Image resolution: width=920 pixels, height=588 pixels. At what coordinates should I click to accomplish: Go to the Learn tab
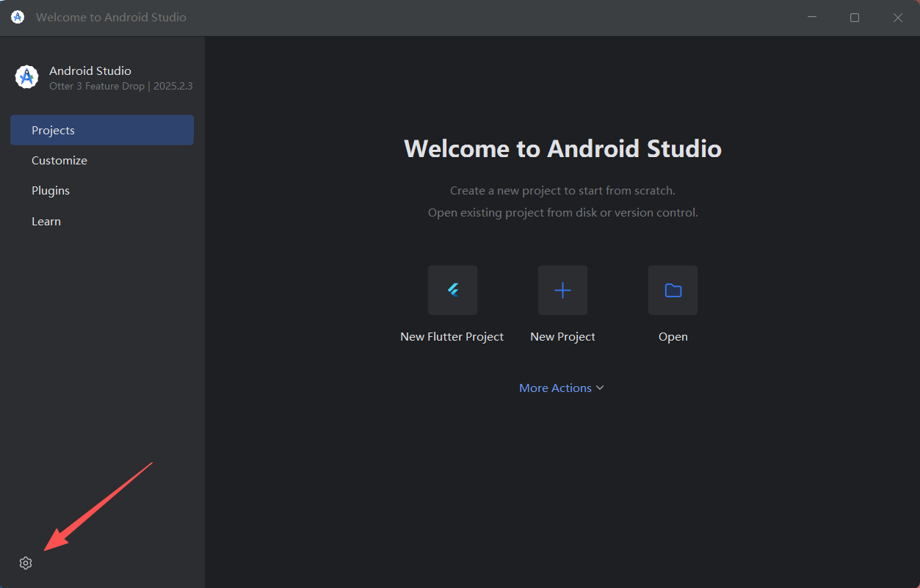click(x=102, y=221)
